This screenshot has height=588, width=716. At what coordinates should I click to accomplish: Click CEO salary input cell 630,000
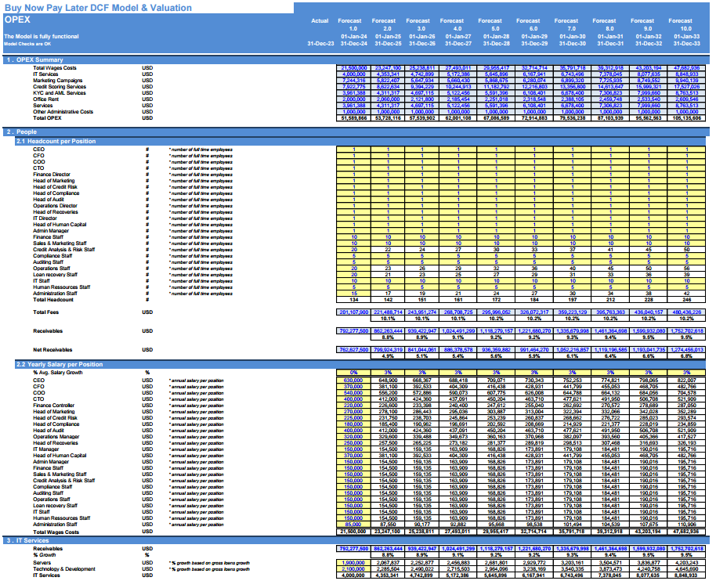[x=354, y=381]
